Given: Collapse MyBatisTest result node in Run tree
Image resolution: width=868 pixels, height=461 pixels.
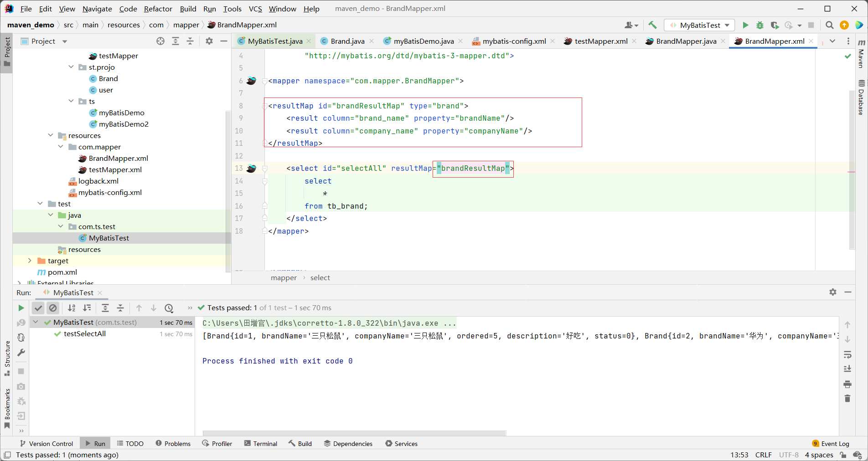Looking at the screenshot, I should click(36, 322).
